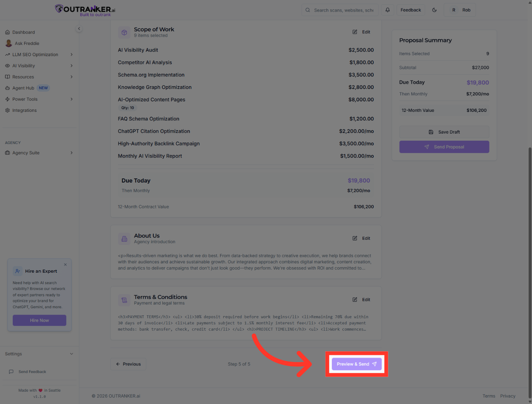Viewport: 532px width, 404px height.
Task: Expand the AI Visibility submenu arrow
Action: [x=71, y=66]
